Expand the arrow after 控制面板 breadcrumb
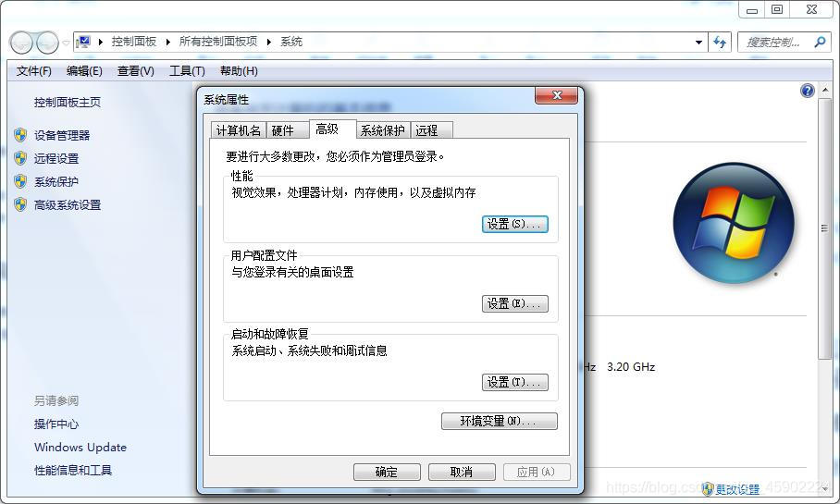The height and width of the screenshot is (504, 840). pyautogui.click(x=167, y=42)
